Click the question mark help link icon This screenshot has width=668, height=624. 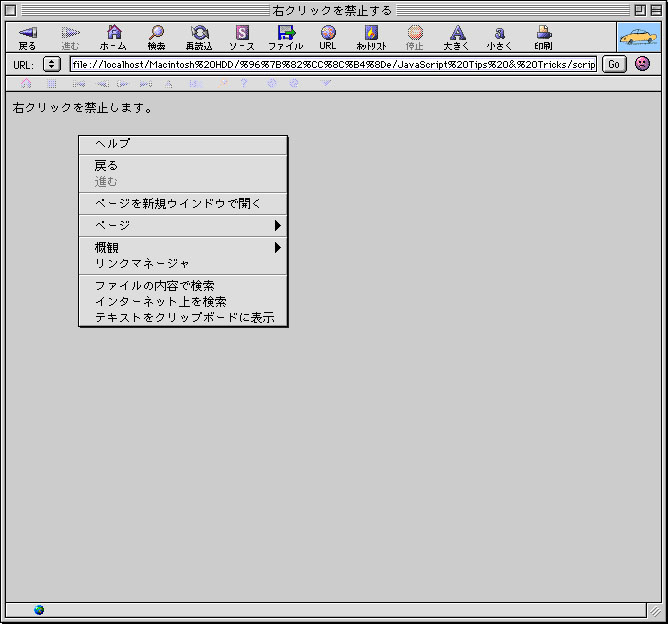coord(244,83)
